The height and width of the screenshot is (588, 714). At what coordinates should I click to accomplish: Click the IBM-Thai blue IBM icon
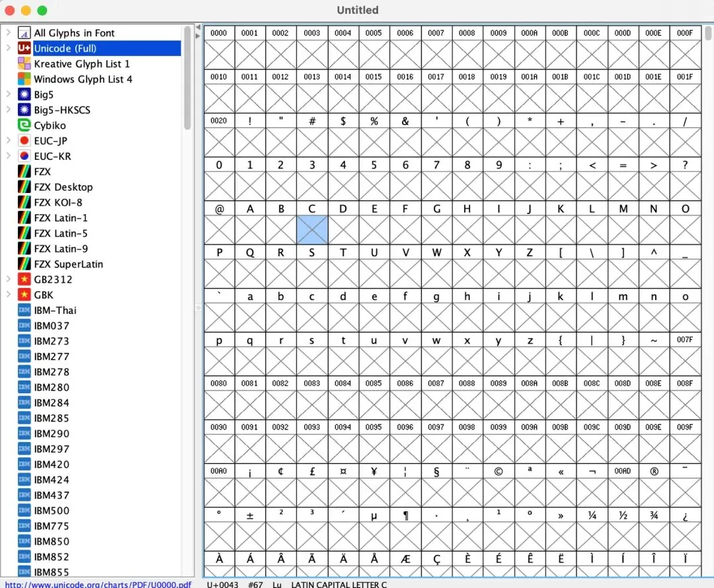24,311
